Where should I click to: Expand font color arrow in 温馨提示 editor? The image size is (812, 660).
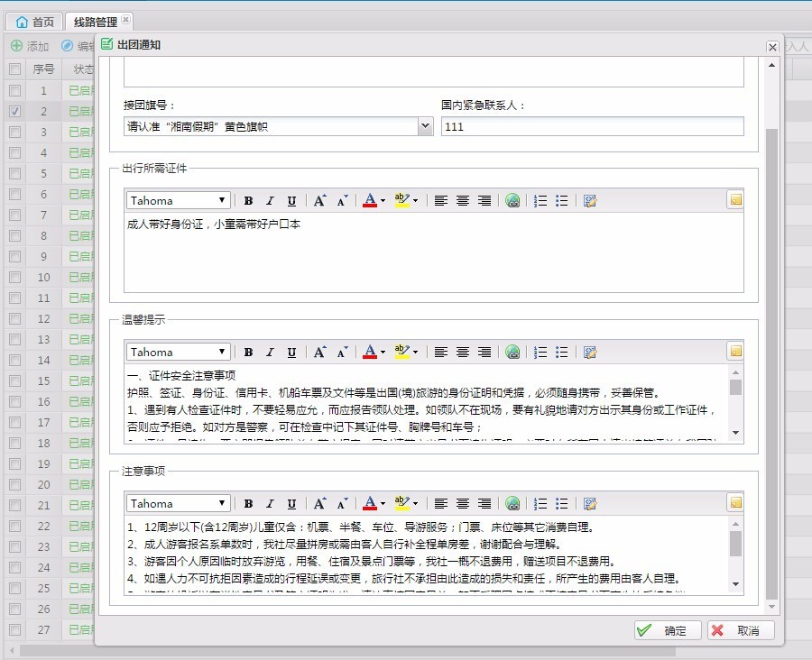point(383,353)
